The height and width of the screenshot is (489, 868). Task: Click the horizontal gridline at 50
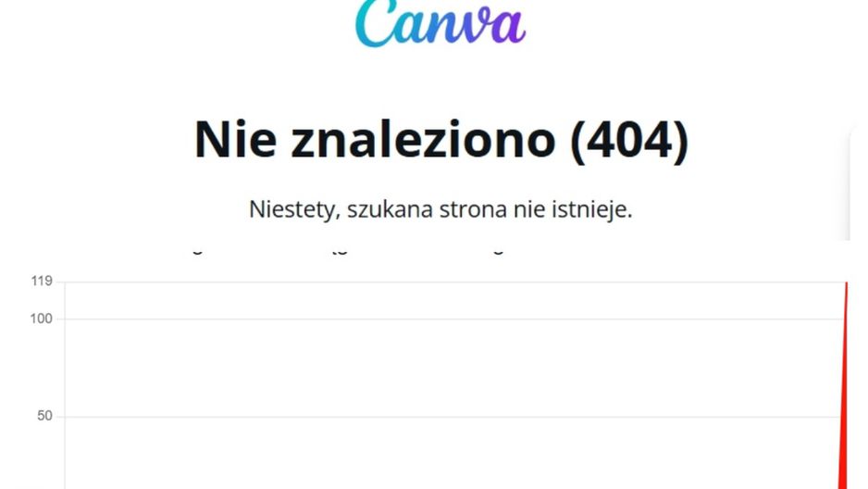click(454, 417)
